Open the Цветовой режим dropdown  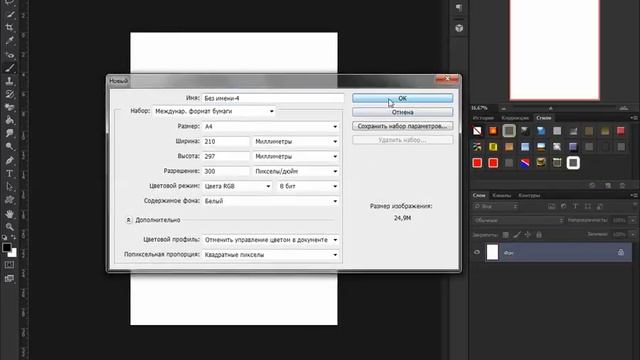coord(238,186)
